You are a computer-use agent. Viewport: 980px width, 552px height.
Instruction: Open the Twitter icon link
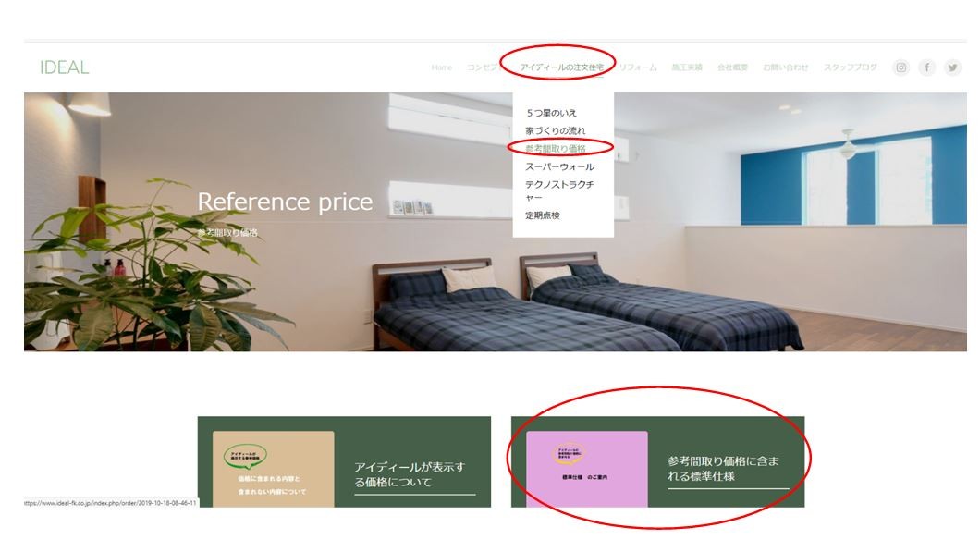click(x=952, y=67)
